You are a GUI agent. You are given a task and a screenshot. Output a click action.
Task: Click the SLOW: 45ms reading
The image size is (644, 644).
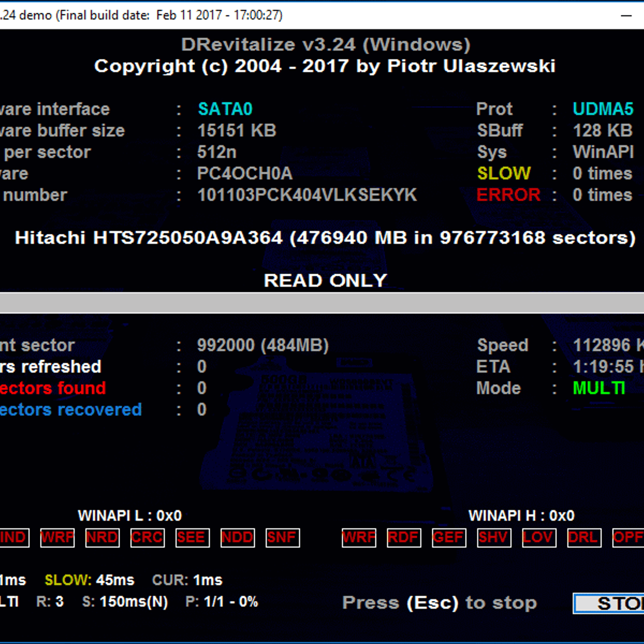89,580
